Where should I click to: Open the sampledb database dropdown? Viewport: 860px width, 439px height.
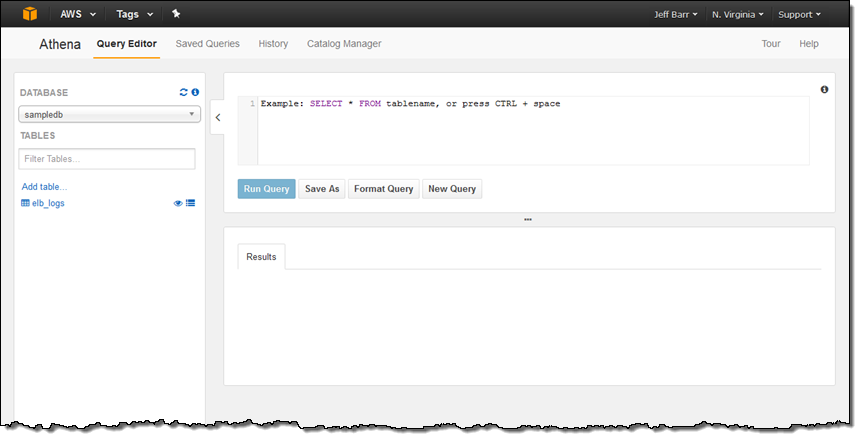[x=110, y=114]
